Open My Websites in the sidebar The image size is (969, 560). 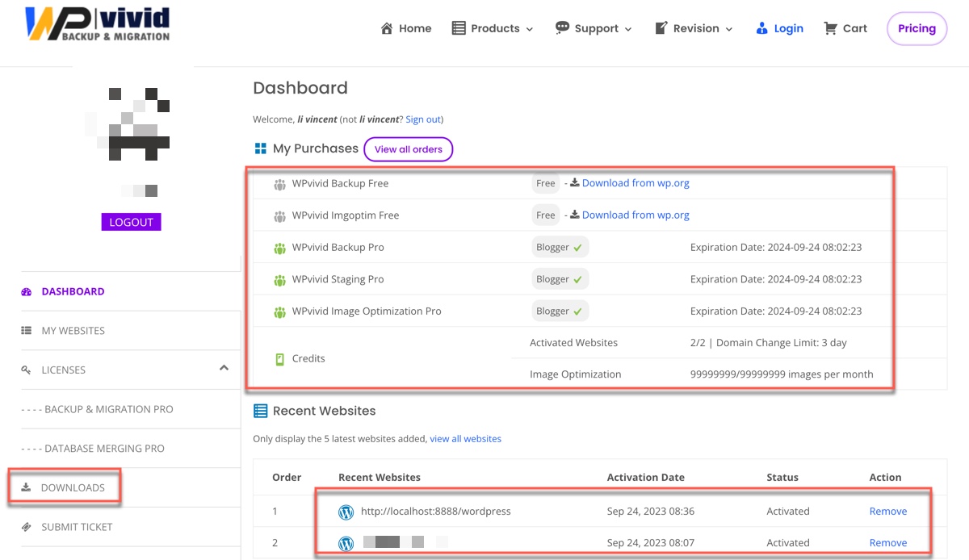73,331
